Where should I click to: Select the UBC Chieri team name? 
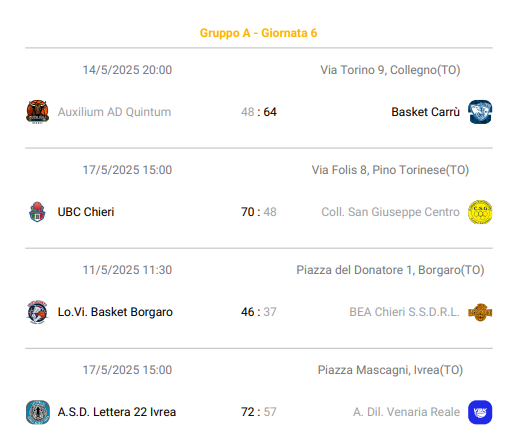click(86, 212)
